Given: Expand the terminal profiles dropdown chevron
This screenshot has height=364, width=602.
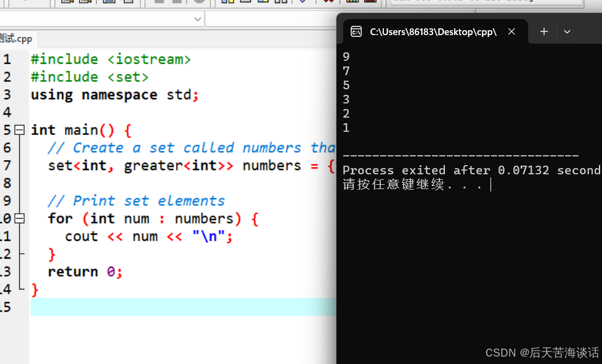Looking at the screenshot, I should [567, 31].
